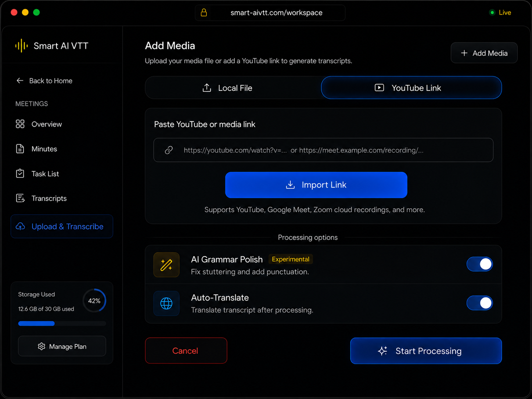Click the cloud upload icon
Screen dimensions: 532x399
click(x=21, y=226)
